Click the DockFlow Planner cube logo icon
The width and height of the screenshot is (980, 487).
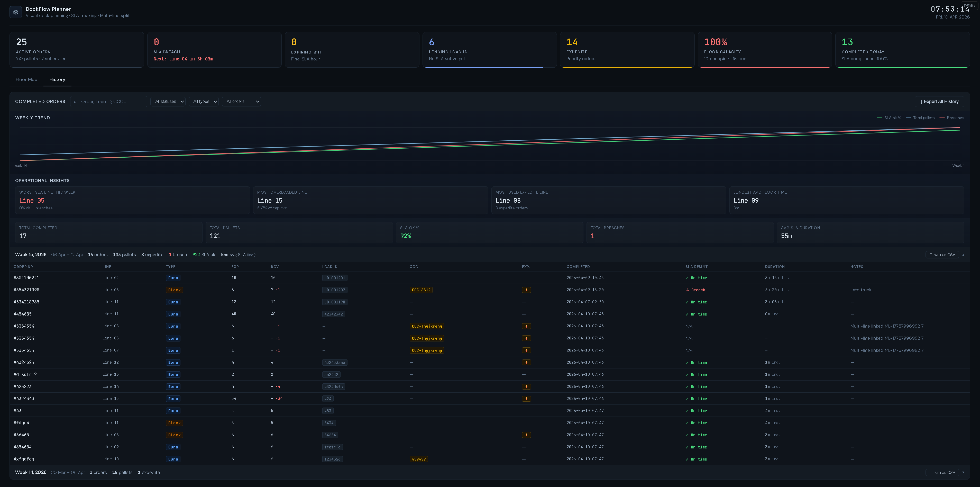(16, 12)
